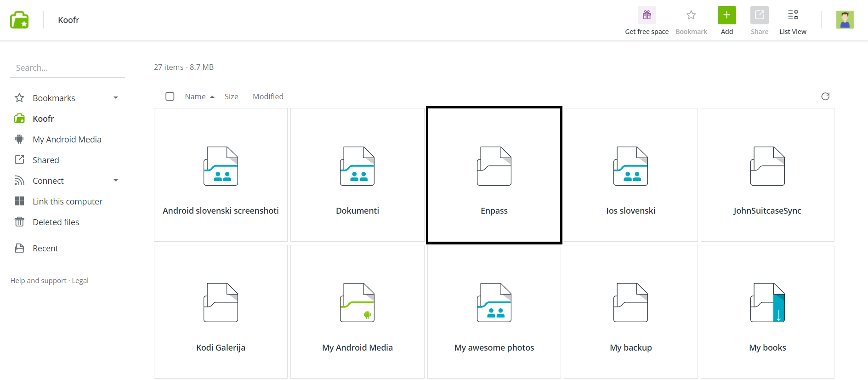View Deleted files in sidebar
The width and height of the screenshot is (868, 380).
click(56, 222)
